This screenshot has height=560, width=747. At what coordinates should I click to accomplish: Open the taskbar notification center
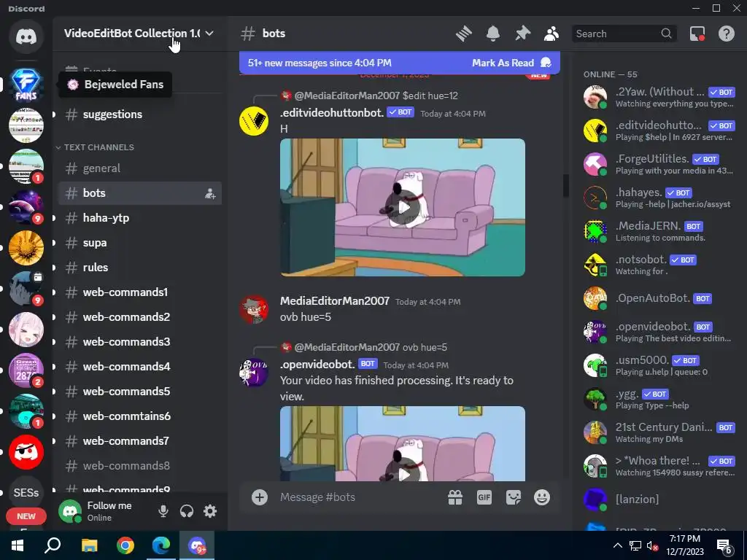[724, 545]
